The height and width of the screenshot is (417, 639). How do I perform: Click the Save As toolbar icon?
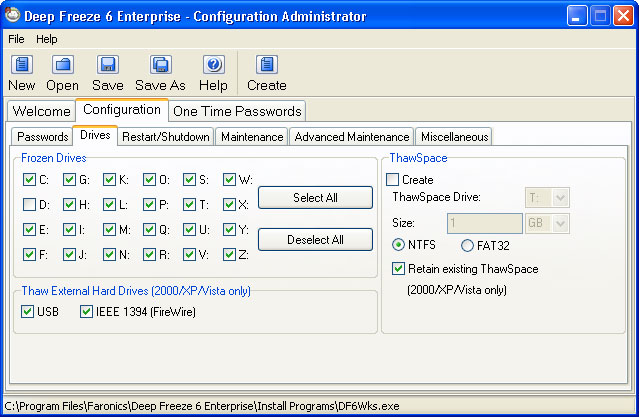(161, 65)
